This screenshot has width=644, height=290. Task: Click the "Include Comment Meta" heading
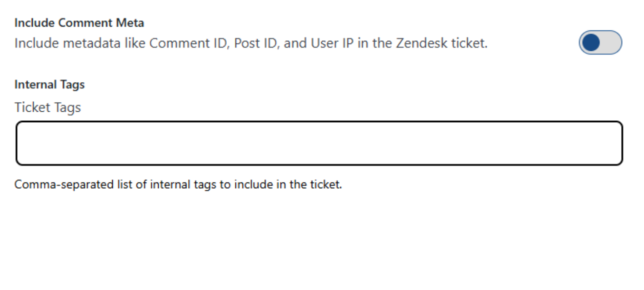click(79, 22)
